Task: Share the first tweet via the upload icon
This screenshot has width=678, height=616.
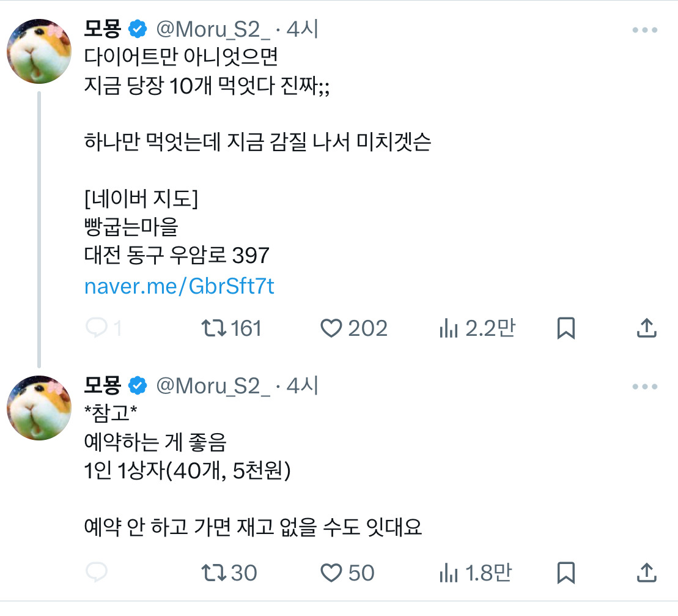Action: [645, 328]
